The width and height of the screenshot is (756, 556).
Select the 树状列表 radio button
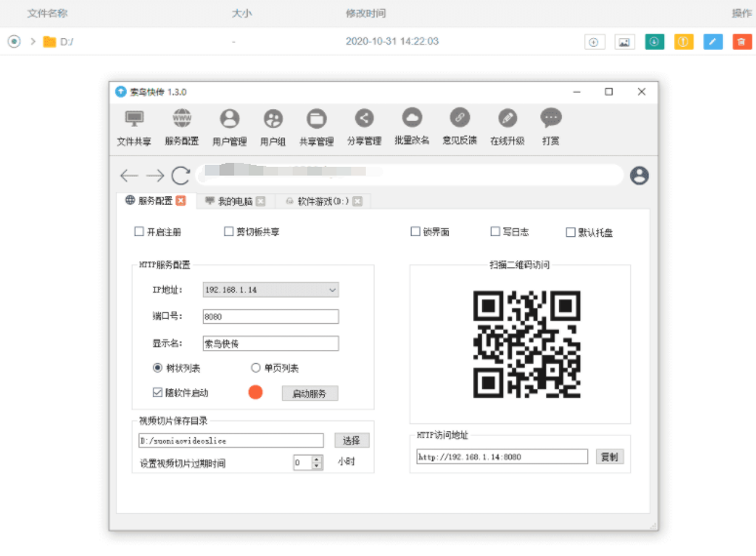click(157, 368)
